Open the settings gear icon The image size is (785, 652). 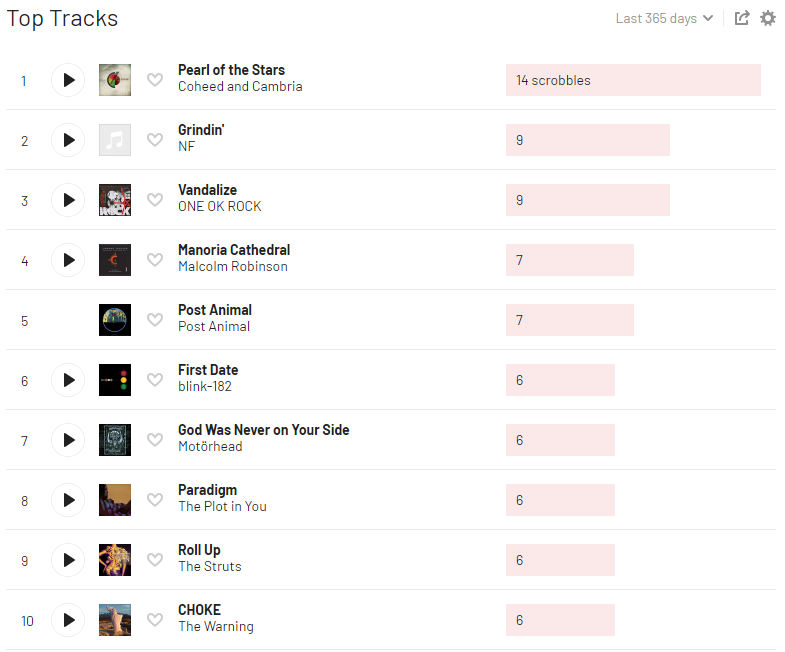(x=768, y=18)
